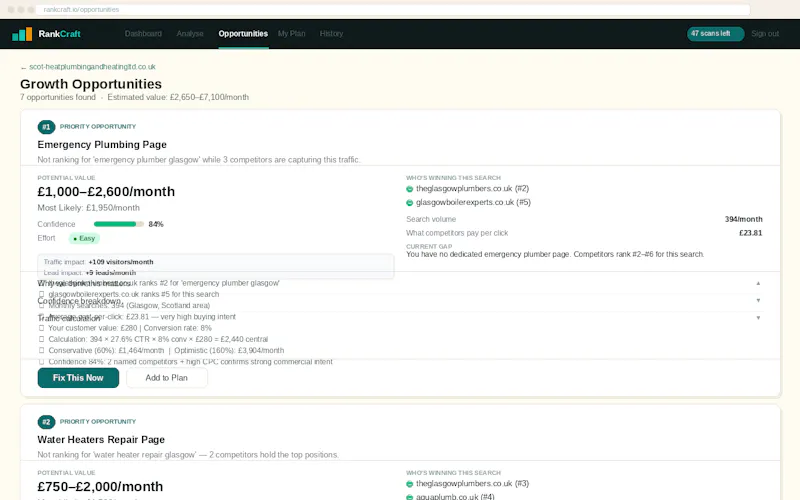The height and width of the screenshot is (500, 800).
Task: Open the Dashboard tab
Action: pos(143,34)
